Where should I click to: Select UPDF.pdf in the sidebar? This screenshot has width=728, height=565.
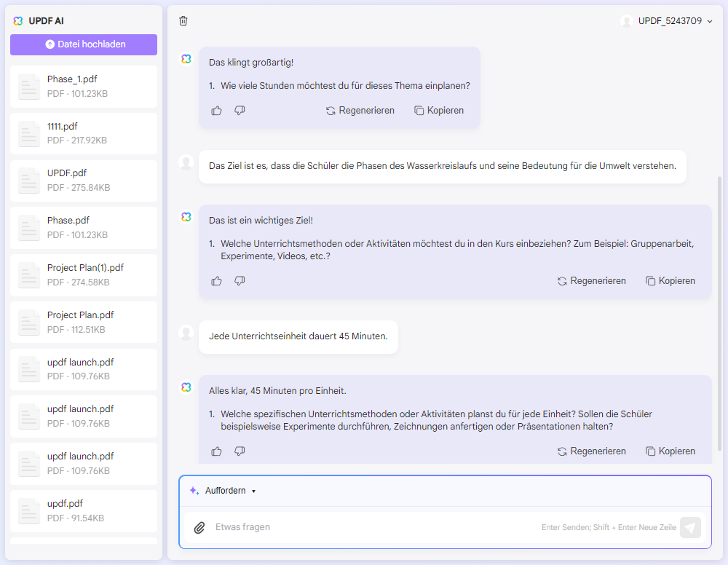click(x=84, y=181)
